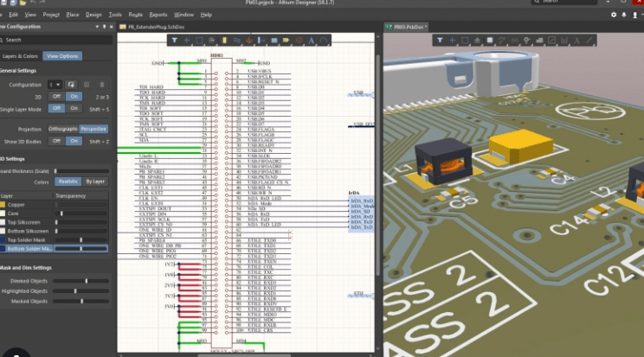Click the selection rectangle icon in PCB toolbar
The height and width of the screenshot is (357, 644).
point(466,40)
